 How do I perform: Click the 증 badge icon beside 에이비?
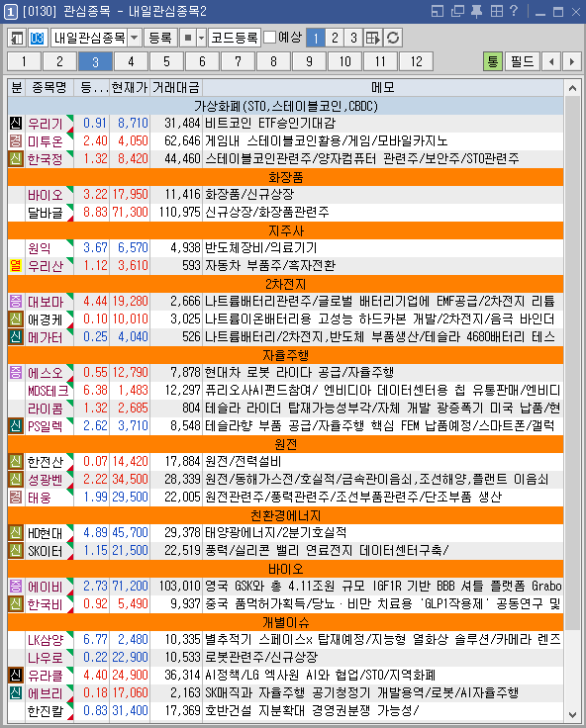(x=16, y=586)
